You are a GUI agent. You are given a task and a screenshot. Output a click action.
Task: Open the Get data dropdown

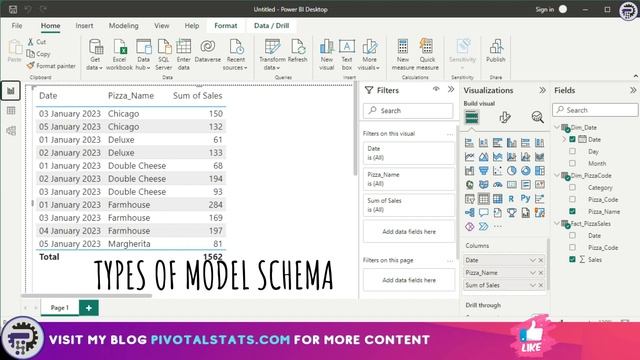(x=95, y=55)
